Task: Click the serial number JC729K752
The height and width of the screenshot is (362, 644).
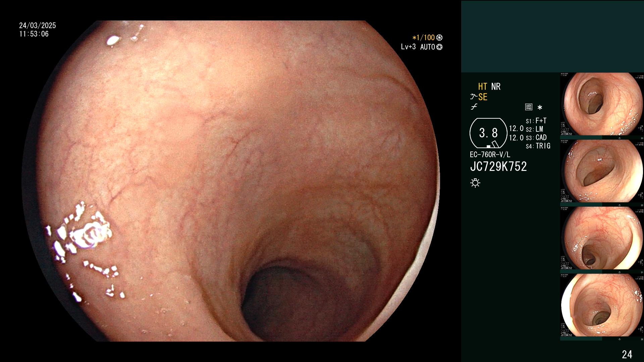Action: click(498, 167)
